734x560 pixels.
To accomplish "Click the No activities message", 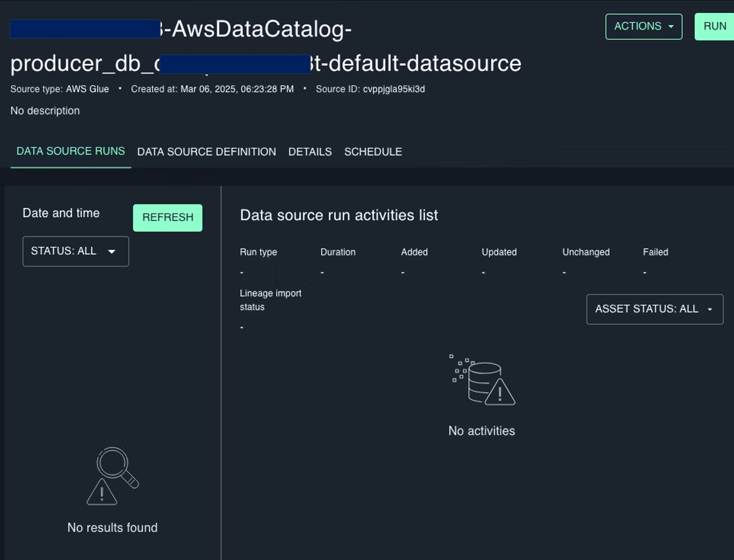I will (x=482, y=431).
